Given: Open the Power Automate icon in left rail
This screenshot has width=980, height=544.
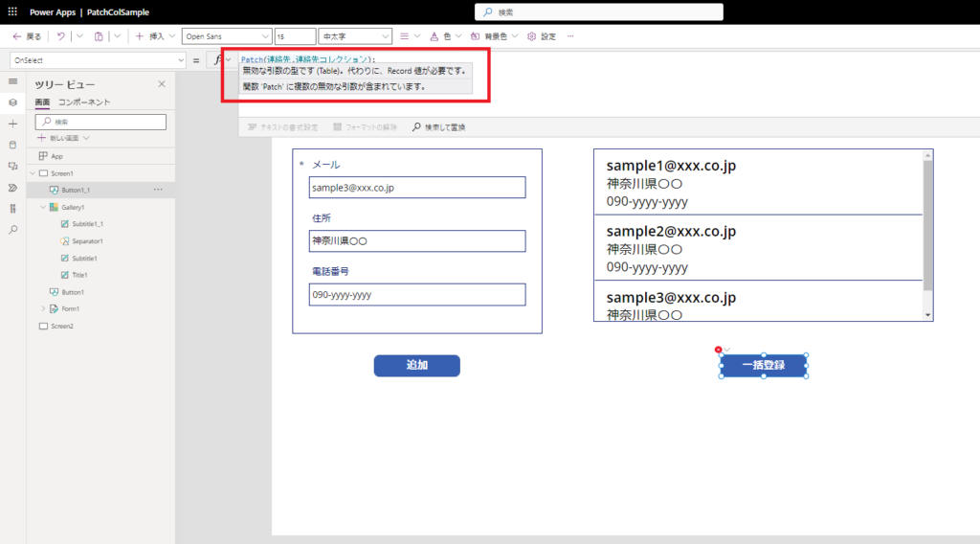Looking at the screenshot, I should tap(12, 188).
